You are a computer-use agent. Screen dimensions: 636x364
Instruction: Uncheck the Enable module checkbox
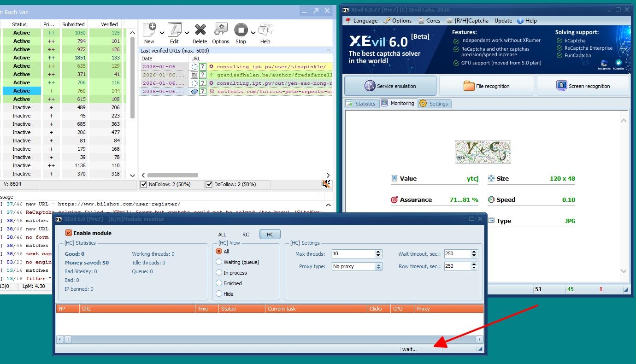(x=69, y=233)
